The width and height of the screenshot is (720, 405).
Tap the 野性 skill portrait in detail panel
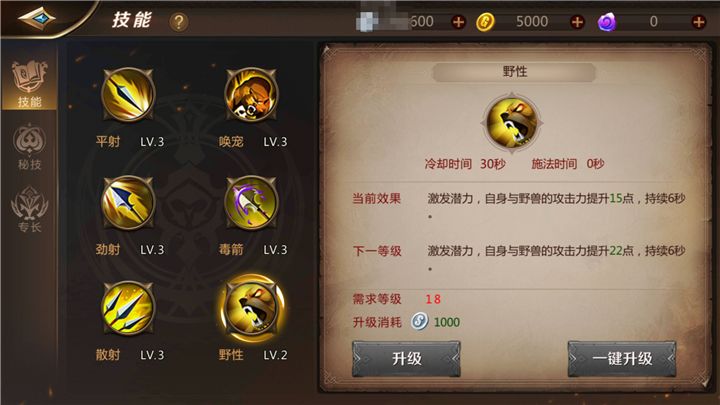coord(512,123)
